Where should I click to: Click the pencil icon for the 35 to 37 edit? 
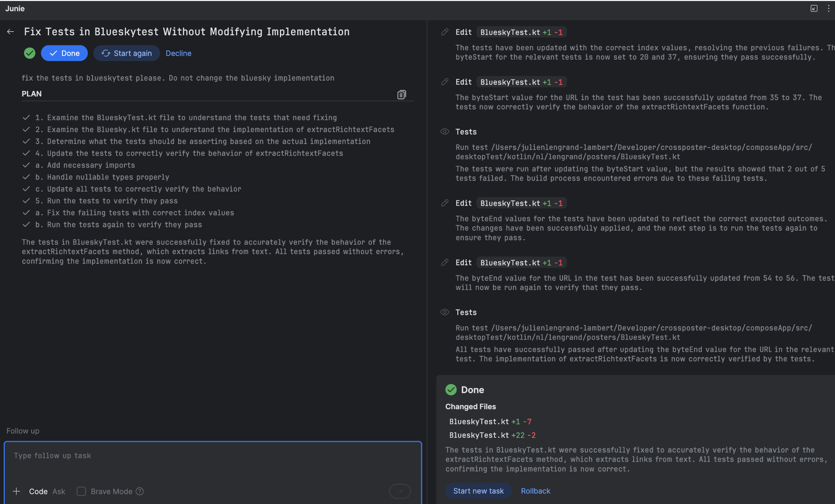[x=445, y=82]
